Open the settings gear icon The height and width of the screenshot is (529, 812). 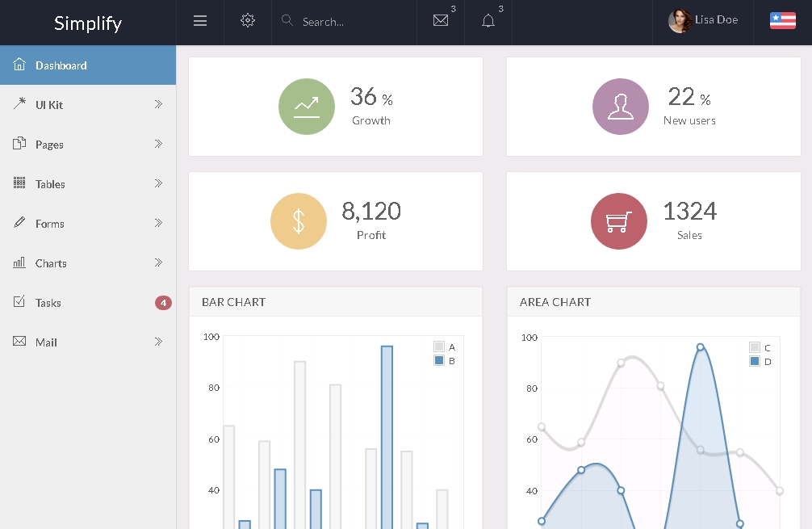[x=248, y=21]
